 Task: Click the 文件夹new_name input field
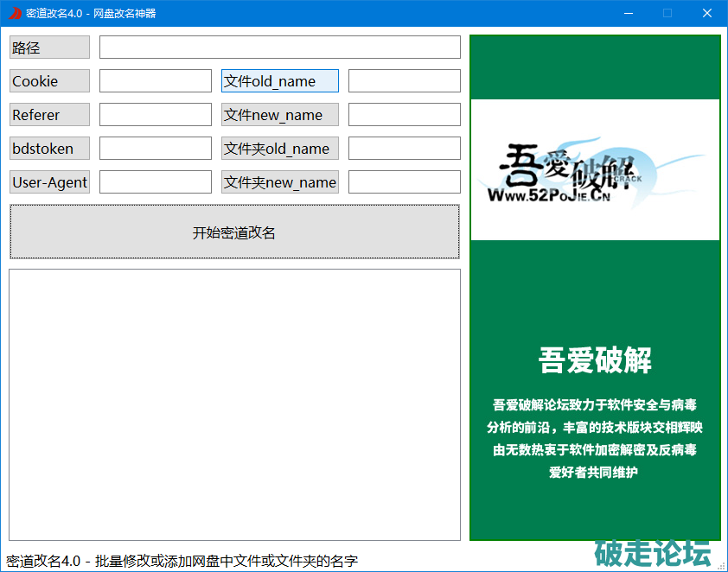(x=404, y=182)
